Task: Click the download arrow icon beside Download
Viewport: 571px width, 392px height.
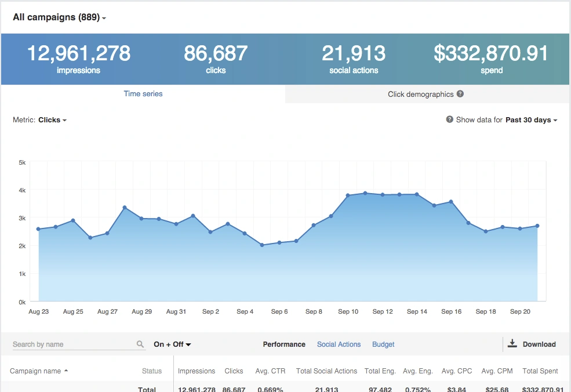Action: [x=512, y=343]
